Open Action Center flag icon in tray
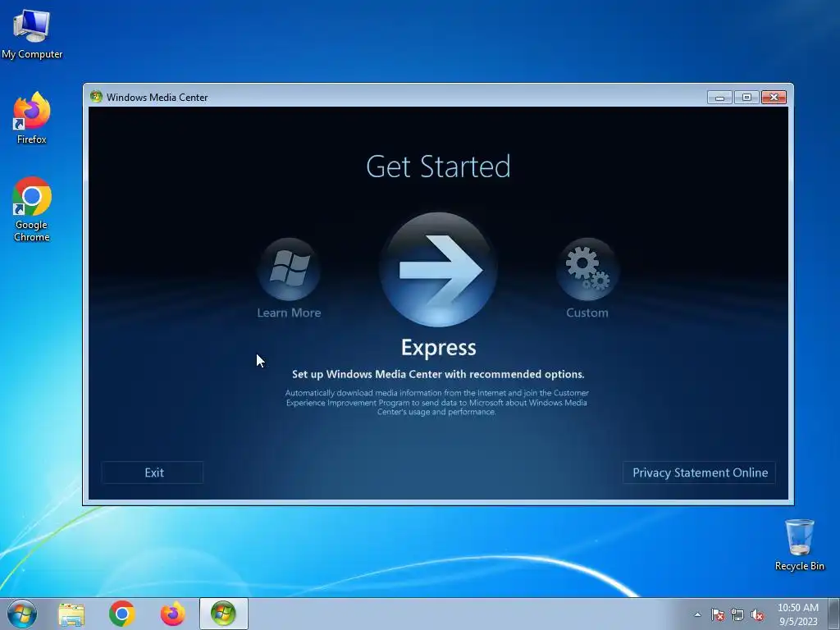 pos(717,614)
